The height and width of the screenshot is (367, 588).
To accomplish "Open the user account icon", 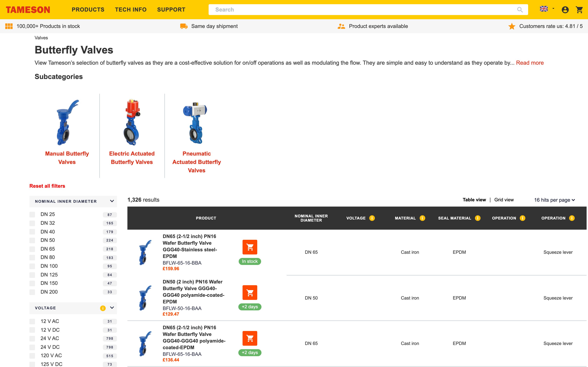I will pyautogui.click(x=565, y=9).
